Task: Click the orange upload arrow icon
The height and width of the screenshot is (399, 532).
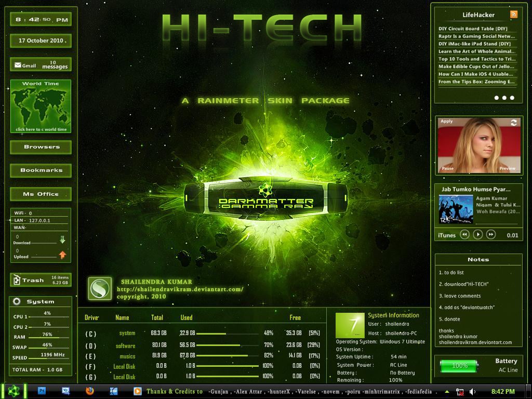Action: (62, 255)
